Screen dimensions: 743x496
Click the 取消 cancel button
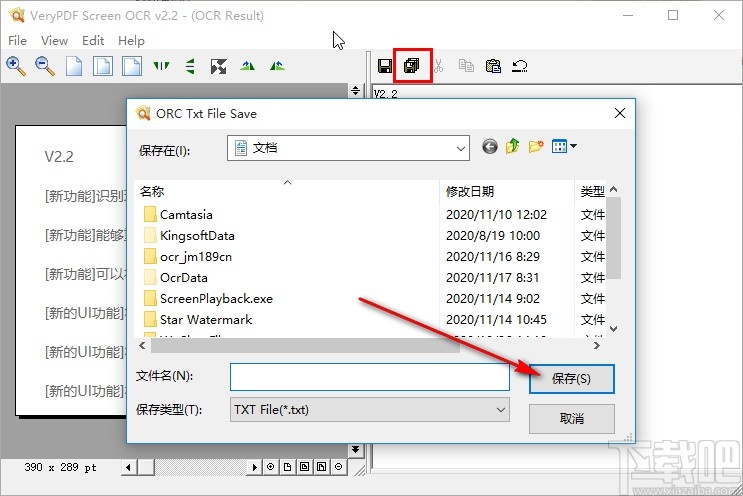coord(571,419)
